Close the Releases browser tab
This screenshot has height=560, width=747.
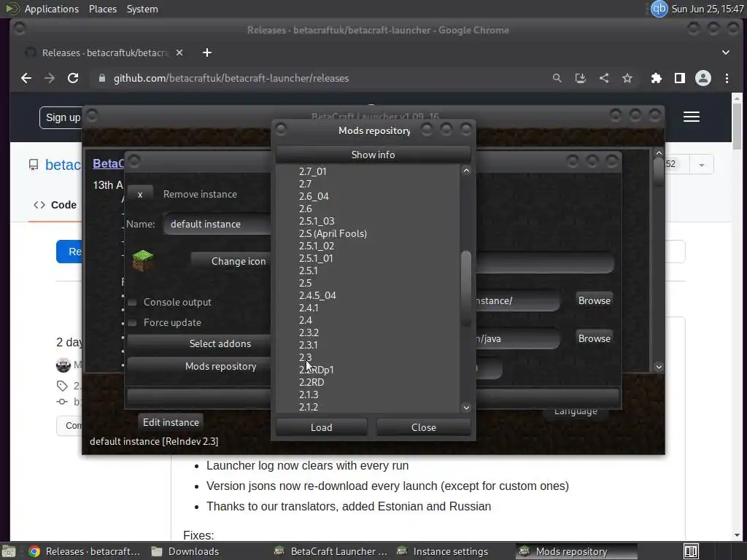(179, 52)
